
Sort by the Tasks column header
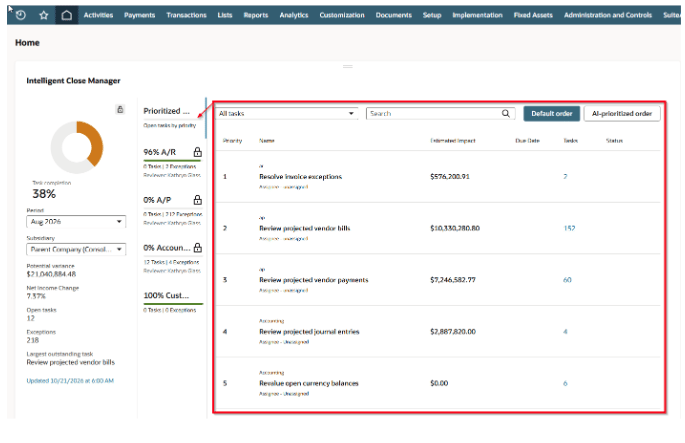pos(570,141)
